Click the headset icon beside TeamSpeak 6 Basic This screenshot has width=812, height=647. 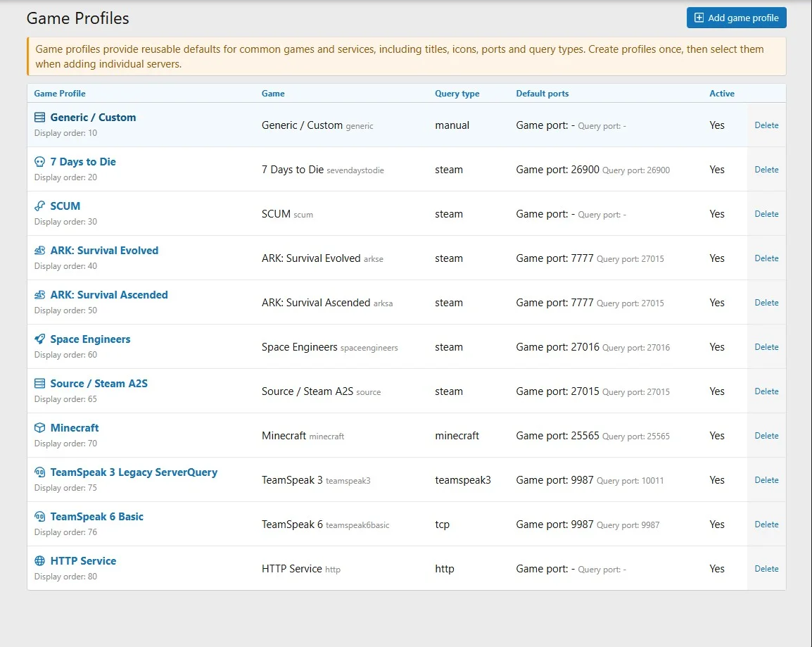(39, 517)
